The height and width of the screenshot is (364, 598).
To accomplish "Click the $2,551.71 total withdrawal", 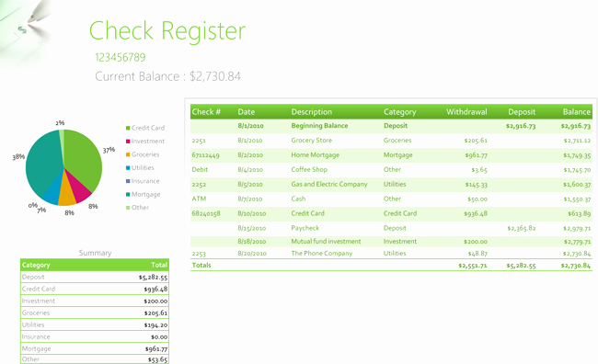I will (x=473, y=266).
